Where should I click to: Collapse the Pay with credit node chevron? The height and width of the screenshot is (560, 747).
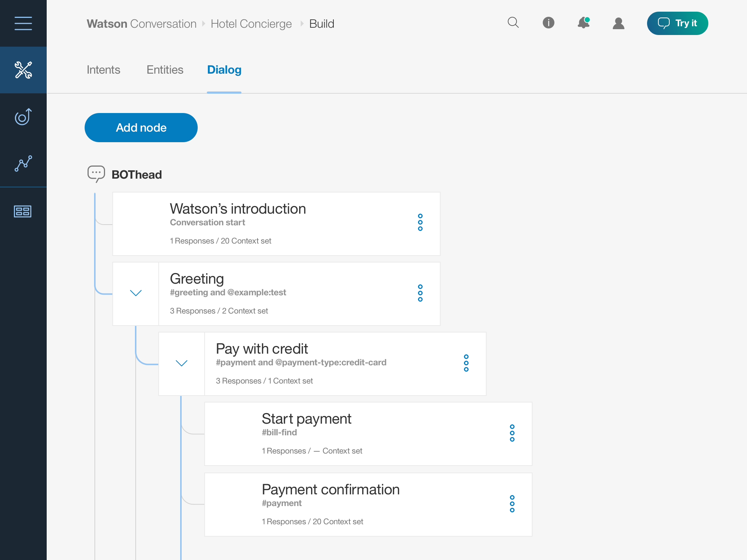[x=182, y=363]
